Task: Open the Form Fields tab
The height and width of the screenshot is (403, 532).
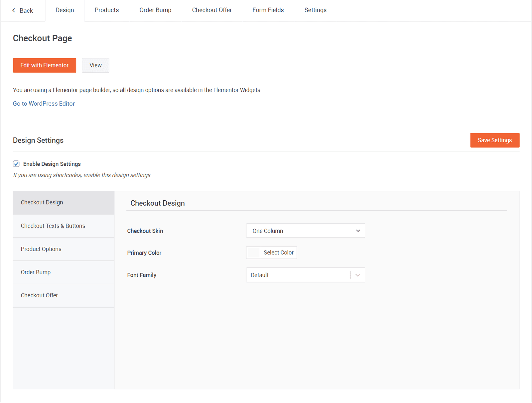Action: (268, 10)
